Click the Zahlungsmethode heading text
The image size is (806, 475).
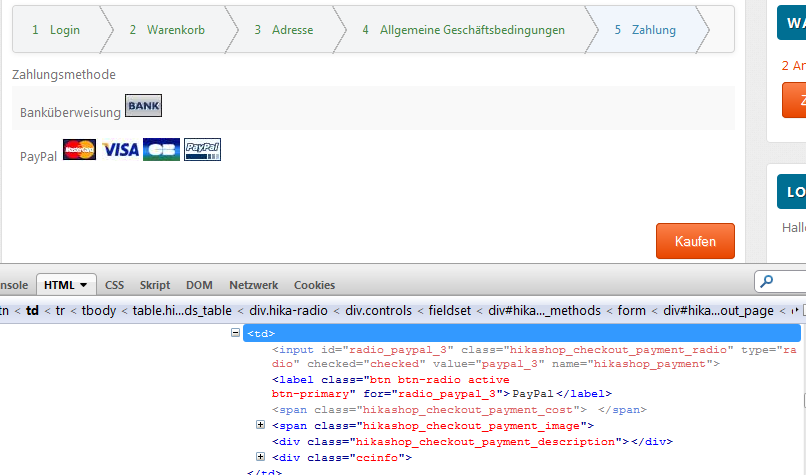64,75
